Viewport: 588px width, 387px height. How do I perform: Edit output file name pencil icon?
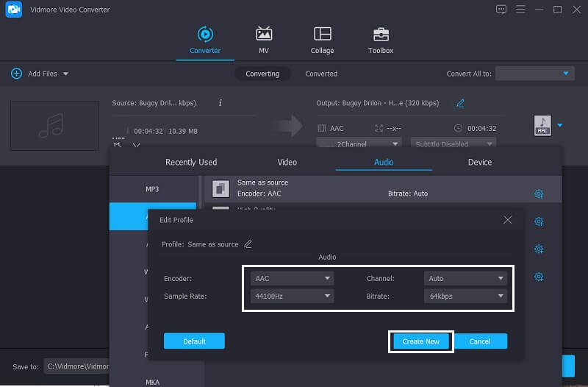pyautogui.click(x=461, y=103)
